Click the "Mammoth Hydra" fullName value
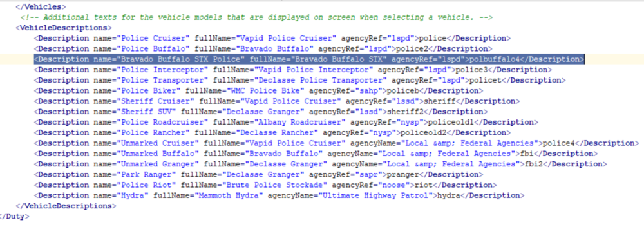 (x=229, y=195)
